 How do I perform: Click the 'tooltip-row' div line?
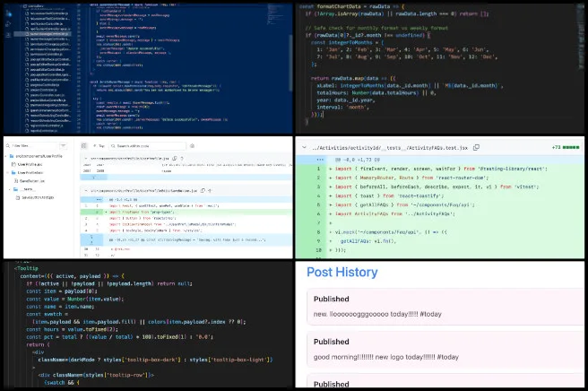coord(96,375)
